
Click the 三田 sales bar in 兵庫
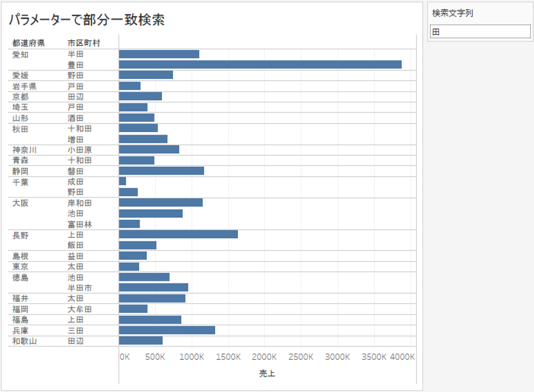[x=167, y=330]
